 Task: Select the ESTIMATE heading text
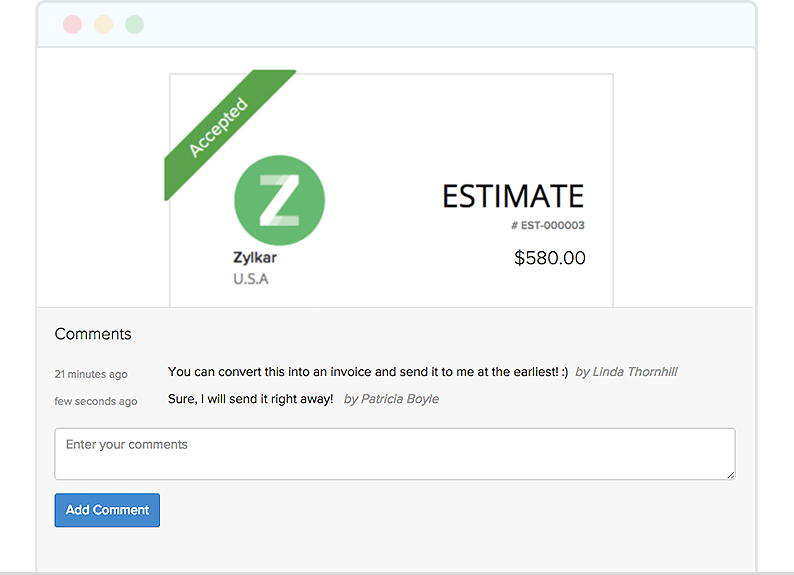click(513, 197)
